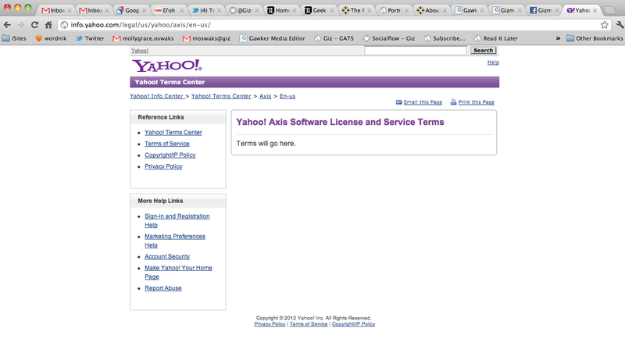
Task: Show hidden bookmarks with the chevron
Action: 558,38
